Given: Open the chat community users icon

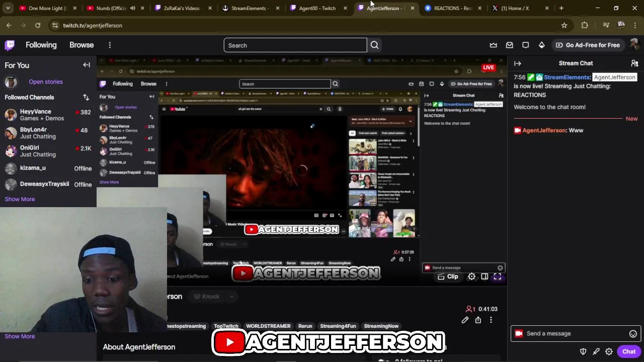Looking at the screenshot, I should point(634,63).
